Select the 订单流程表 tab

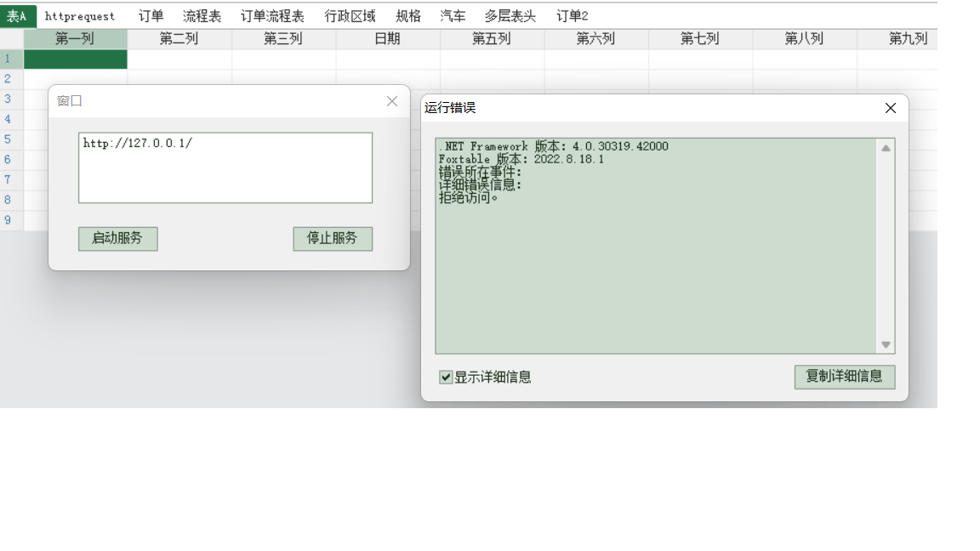click(x=272, y=16)
